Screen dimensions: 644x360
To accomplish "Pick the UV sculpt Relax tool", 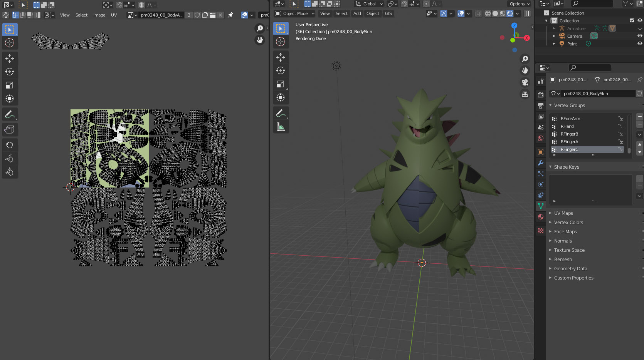I will (x=10, y=158).
